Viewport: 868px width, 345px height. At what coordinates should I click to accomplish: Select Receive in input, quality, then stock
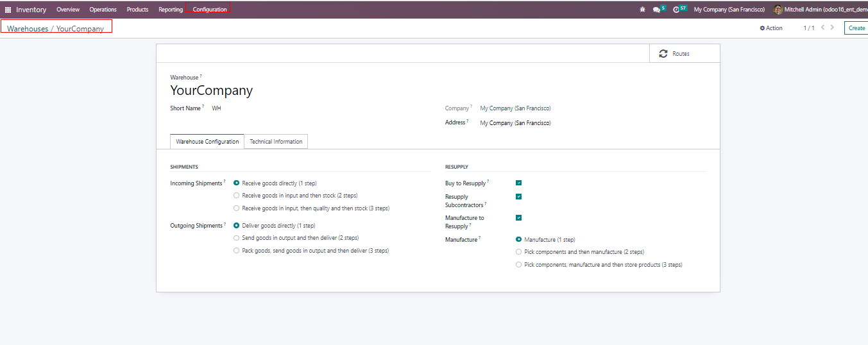pyautogui.click(x=237, y=208)
